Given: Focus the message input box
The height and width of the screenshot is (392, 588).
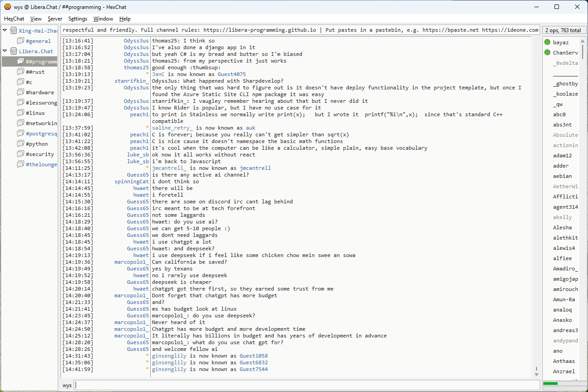Looking at the screenshot, I should pos(306,385).
